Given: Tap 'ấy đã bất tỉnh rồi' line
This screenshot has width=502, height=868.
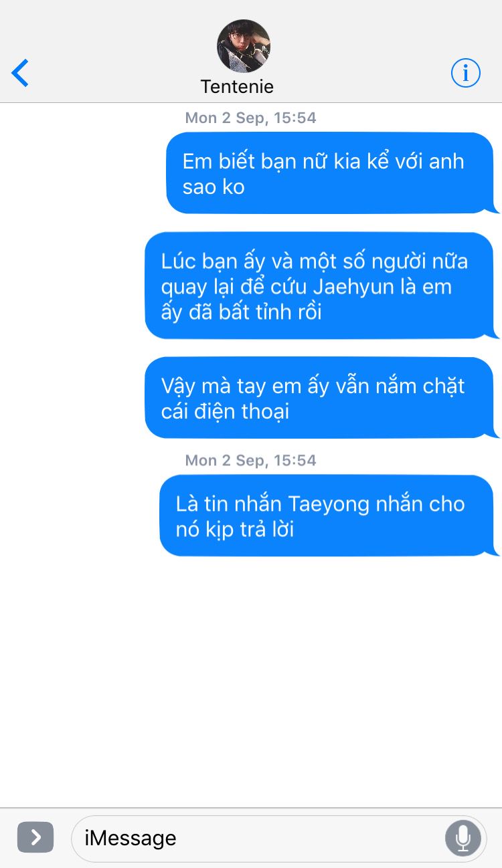Looking at the screenshot, I should [x=241, y=312].
